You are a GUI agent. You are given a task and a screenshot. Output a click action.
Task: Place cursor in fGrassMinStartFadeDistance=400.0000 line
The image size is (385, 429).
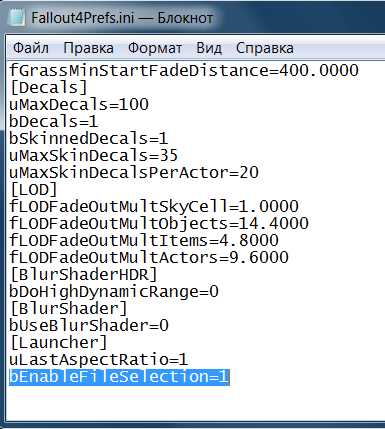point(184,70)
